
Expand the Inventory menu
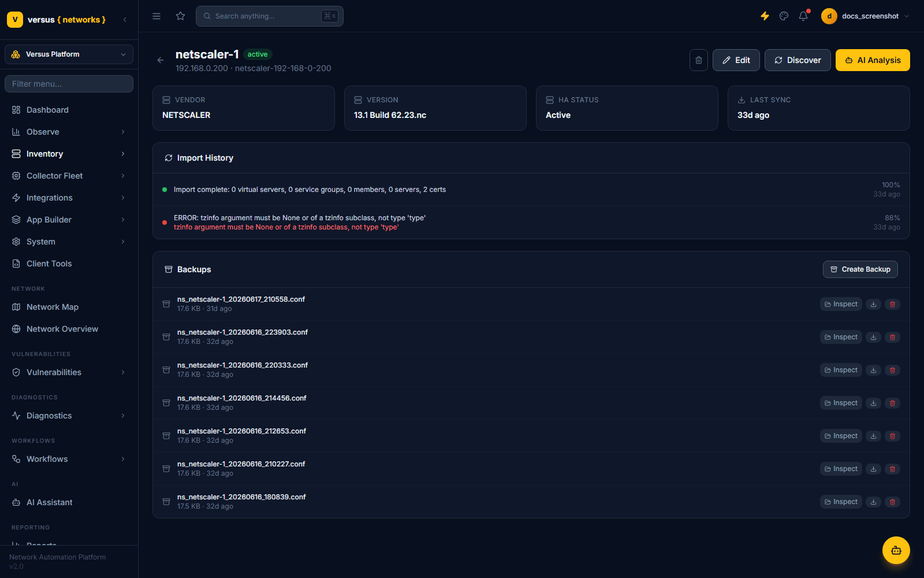coord(69,154)
